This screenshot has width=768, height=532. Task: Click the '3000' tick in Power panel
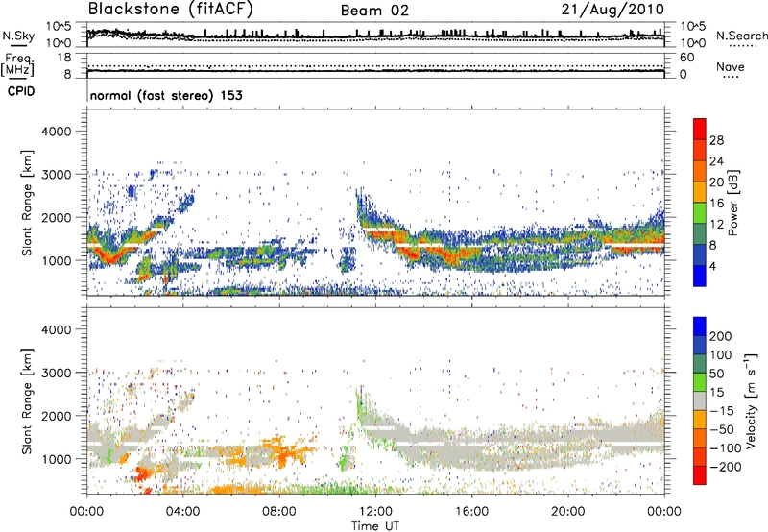56,175
